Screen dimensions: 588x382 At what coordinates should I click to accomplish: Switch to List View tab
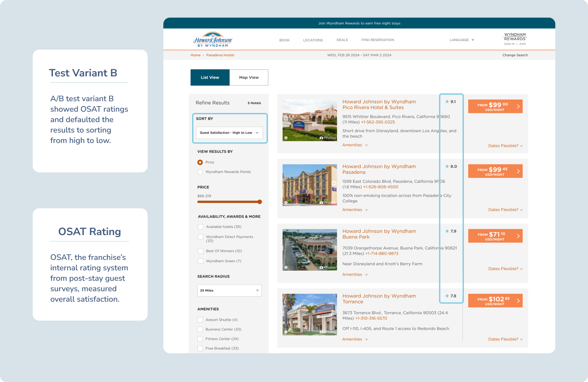pos(210,77)
